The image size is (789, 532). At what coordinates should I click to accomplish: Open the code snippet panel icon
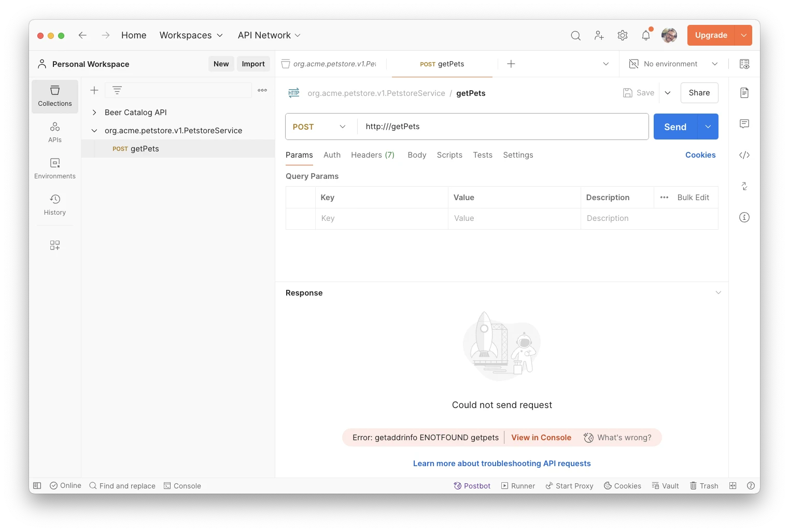(x=744, y=155)
